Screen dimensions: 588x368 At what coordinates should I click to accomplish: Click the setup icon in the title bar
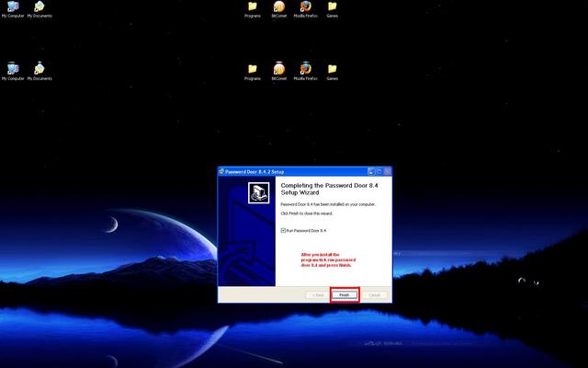(221, 171)
